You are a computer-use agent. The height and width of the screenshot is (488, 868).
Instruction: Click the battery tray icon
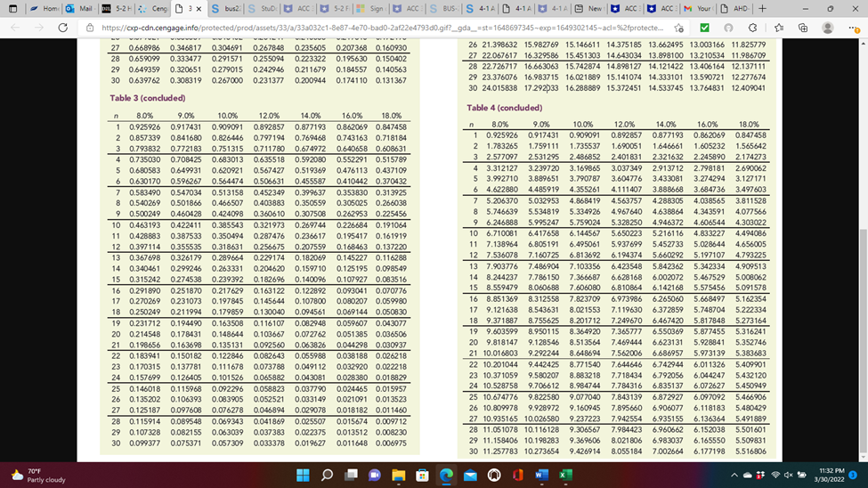pyautogui.click(x=801, y=476)
